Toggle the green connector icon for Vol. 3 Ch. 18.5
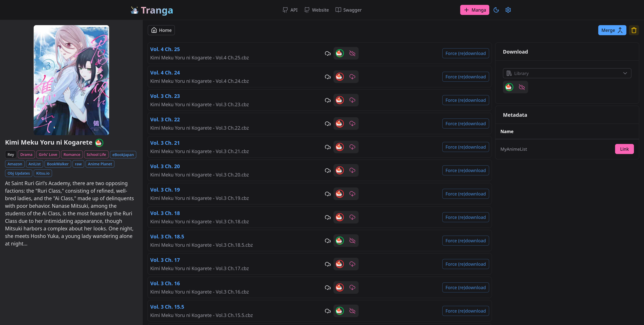Image resolution: width=644 pixels, height=325 pixels. pyautogui.click(x=339, y=241)
